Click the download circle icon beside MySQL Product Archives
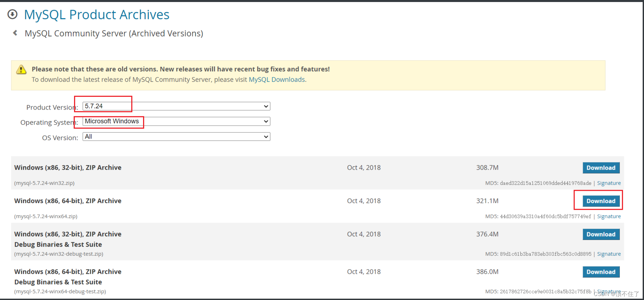 point(12,14)
